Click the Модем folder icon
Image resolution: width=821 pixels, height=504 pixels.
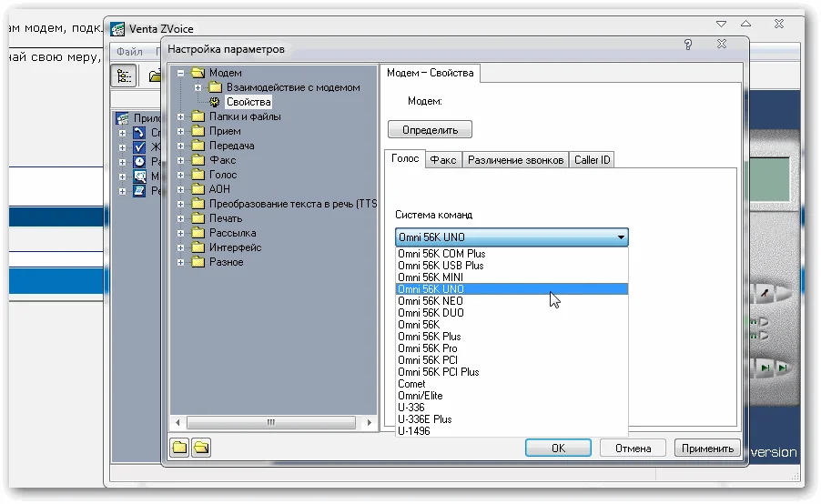[x=198, y=72]
